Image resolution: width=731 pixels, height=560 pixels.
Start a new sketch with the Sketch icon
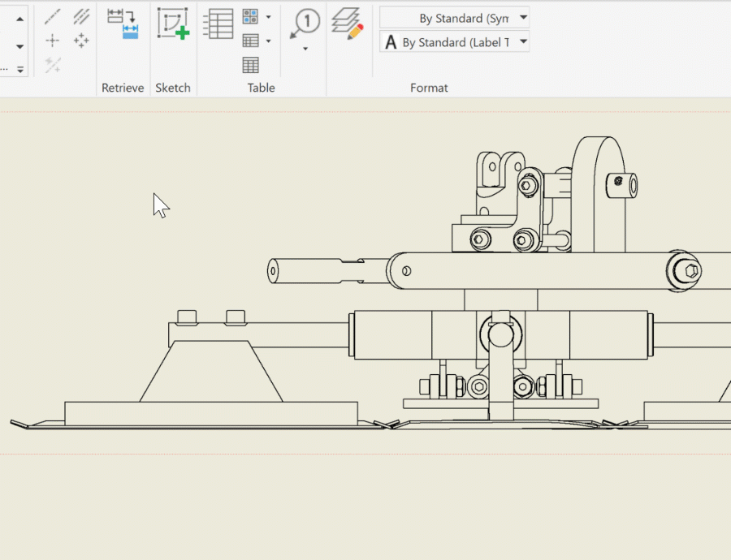pos(172,24)
